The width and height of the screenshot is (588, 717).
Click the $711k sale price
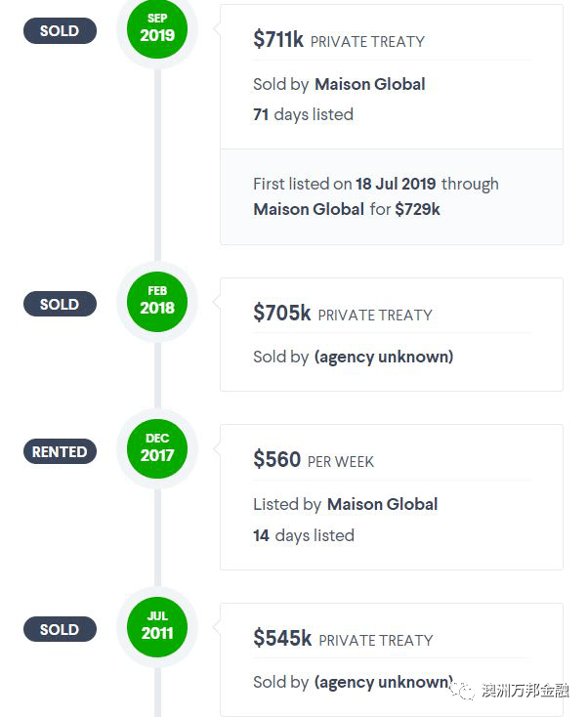tap(278, 39)
